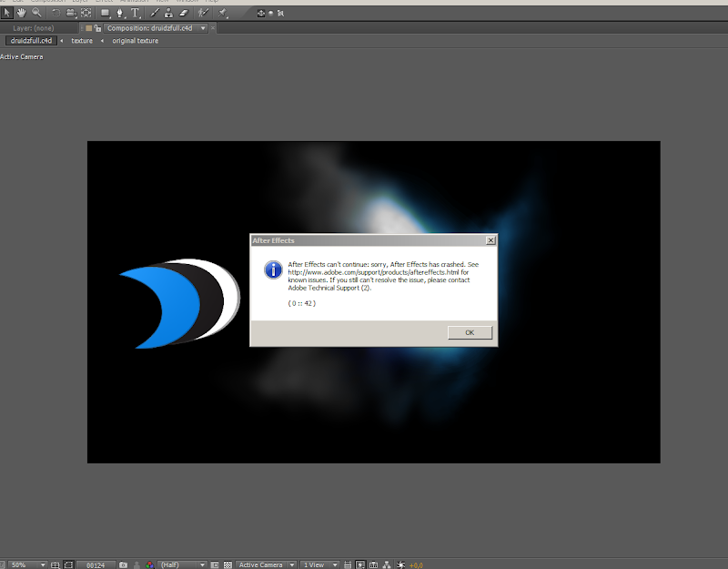Select the Pan Behind tool
Screen dimensions: 728x569
86,13
